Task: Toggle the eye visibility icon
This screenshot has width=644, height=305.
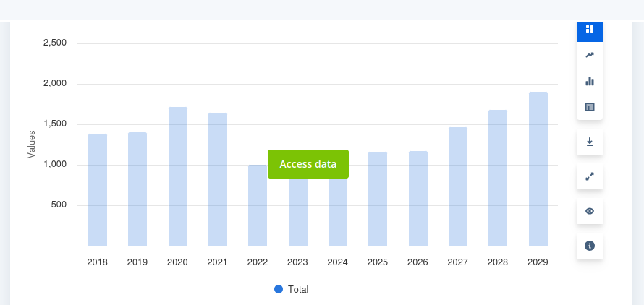Action: (x=590, y=211)
